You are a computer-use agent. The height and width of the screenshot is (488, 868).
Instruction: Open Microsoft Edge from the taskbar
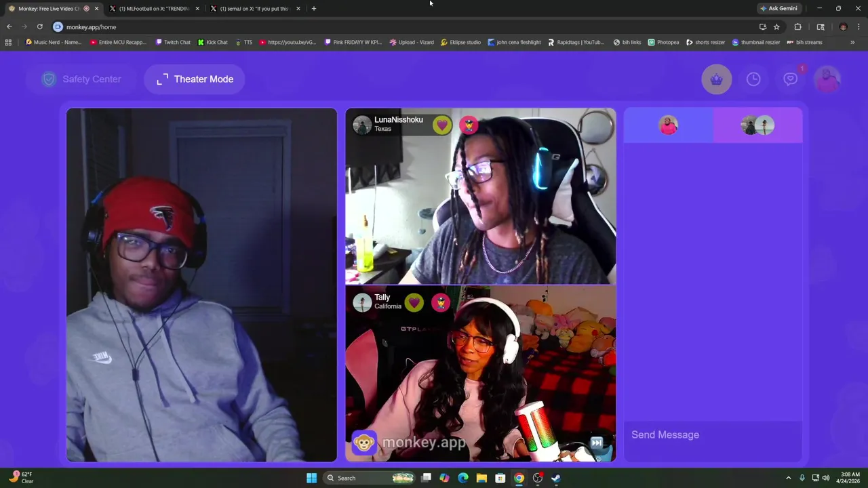tap(463, 478)
